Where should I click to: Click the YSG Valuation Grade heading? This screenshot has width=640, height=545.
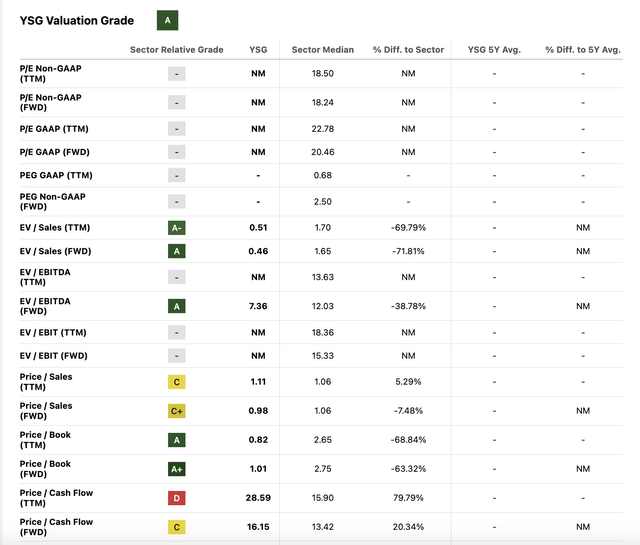coord(77,20)
